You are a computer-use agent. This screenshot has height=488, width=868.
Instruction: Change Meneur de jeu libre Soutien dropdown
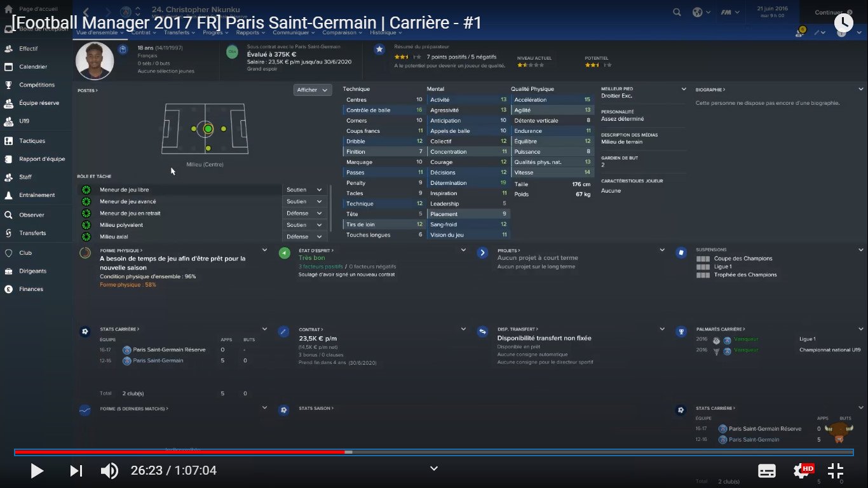[305, 190]
